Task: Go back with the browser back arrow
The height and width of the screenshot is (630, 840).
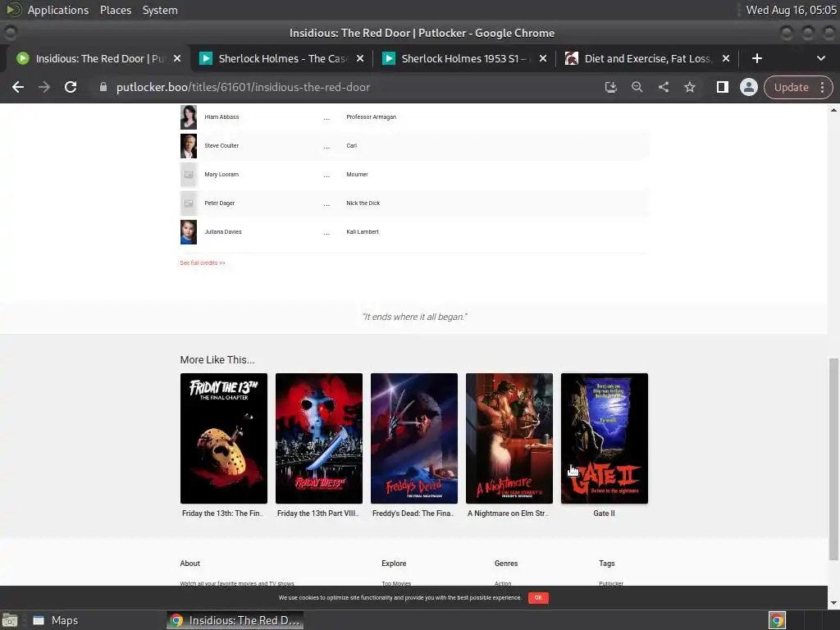Action: point(18,87)
